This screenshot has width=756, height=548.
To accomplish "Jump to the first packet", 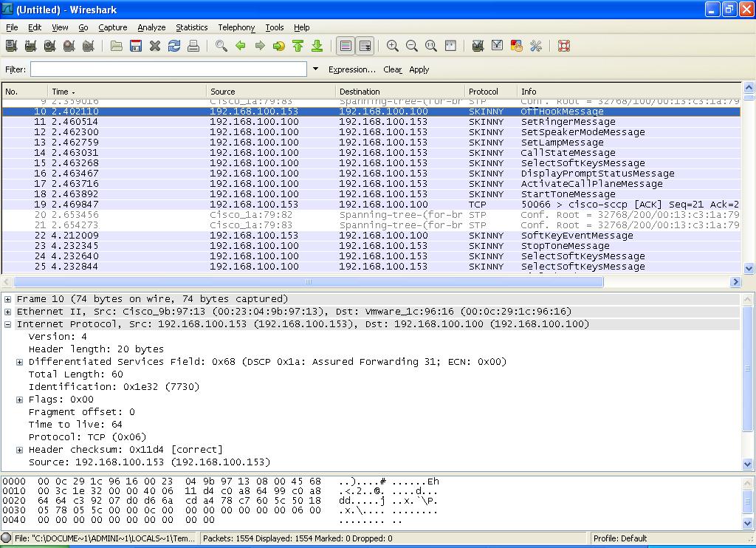I will [x=298, y=46].
